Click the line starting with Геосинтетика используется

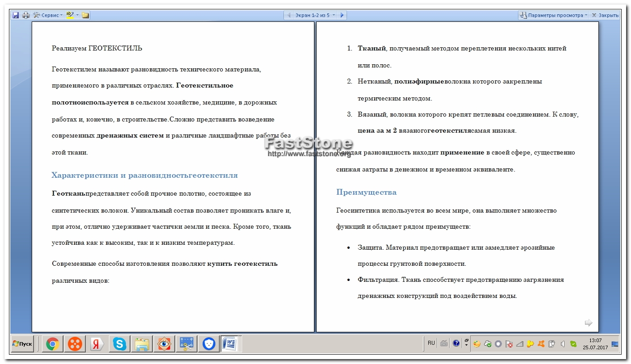tap(447, 210)
